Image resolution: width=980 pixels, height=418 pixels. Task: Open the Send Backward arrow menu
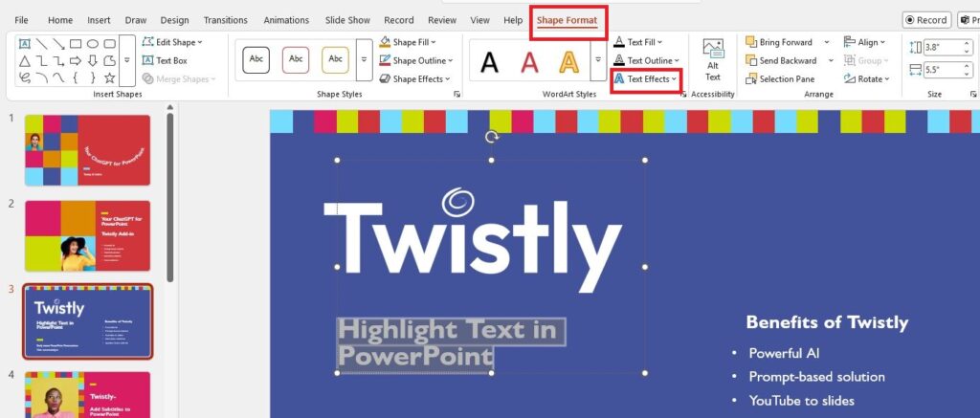click(831, 60)
